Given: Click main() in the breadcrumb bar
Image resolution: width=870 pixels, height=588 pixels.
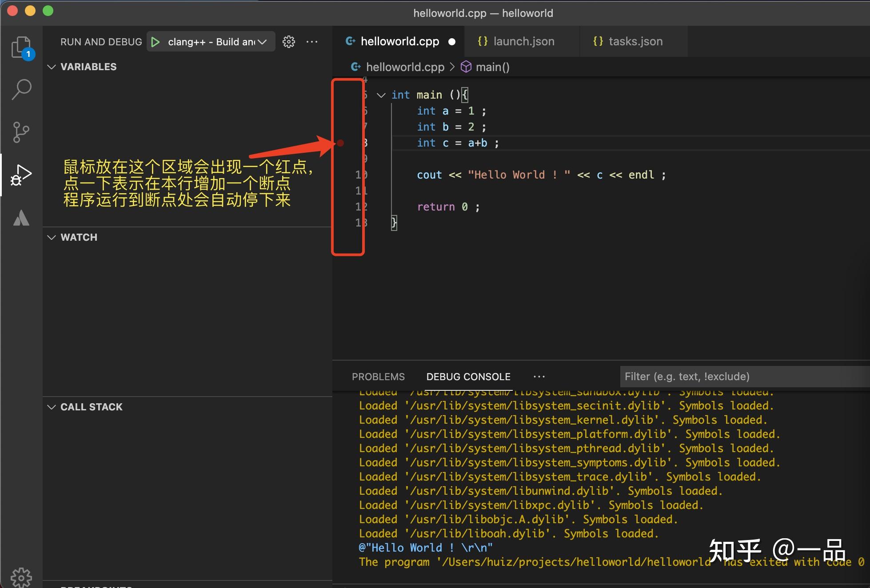Looking at the screenshot, I should click(492, 67).
